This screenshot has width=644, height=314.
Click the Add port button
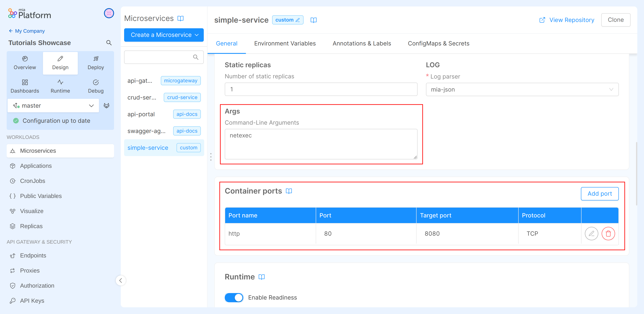600,194
